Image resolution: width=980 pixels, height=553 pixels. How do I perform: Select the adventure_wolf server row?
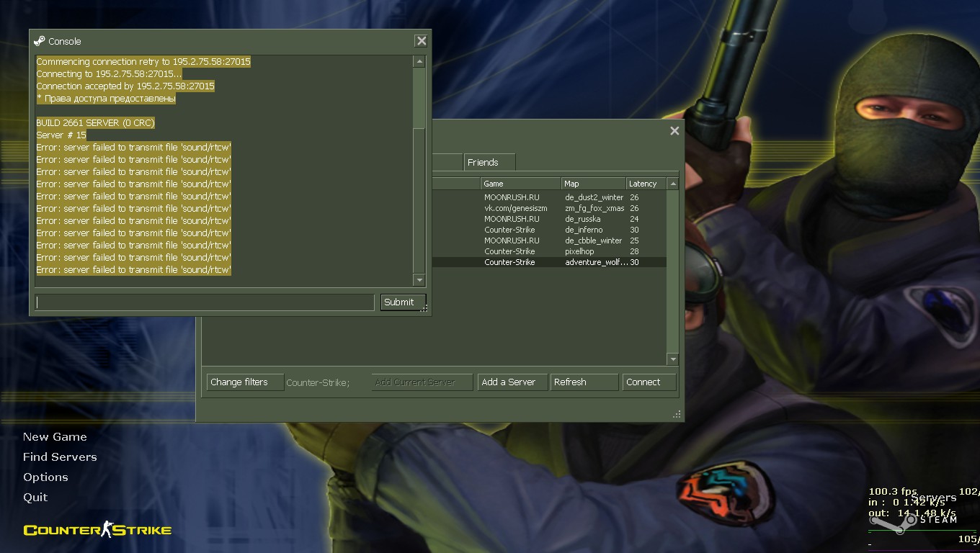[548, 262]
